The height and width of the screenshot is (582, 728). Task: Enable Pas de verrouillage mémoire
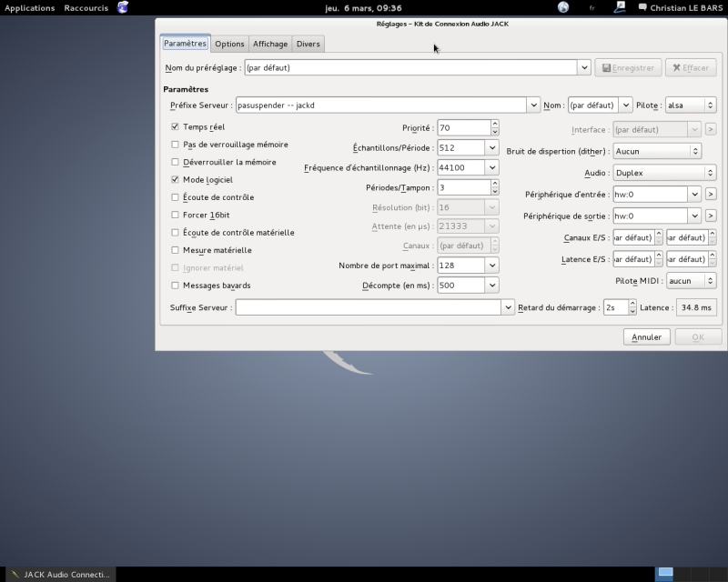pyautogui.click(x=175, y=145)
